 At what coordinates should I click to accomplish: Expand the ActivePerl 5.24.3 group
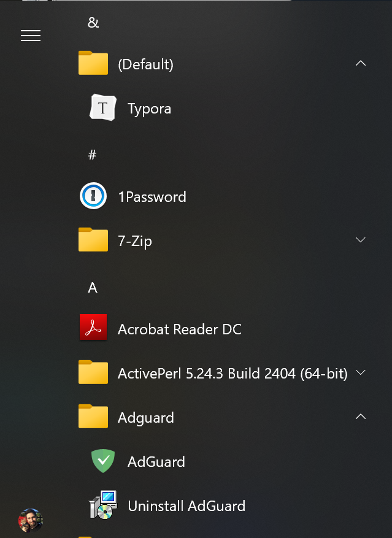tap(361, 372)
